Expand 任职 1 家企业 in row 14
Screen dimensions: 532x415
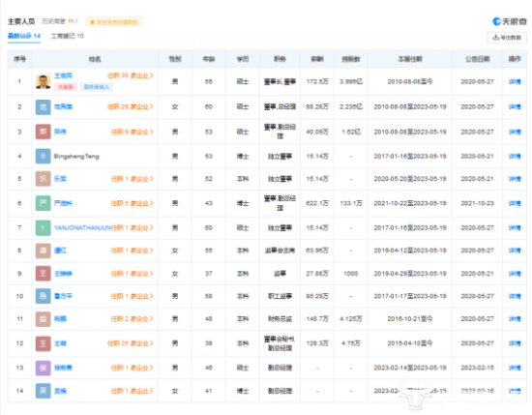coord(132,391)
